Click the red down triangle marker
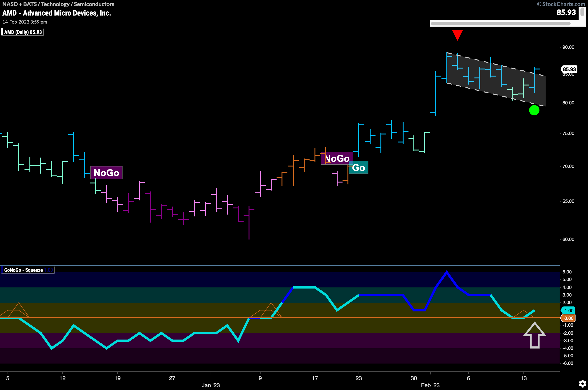The width and height of the screenshot is (588, 390). (x=457, y=35)
